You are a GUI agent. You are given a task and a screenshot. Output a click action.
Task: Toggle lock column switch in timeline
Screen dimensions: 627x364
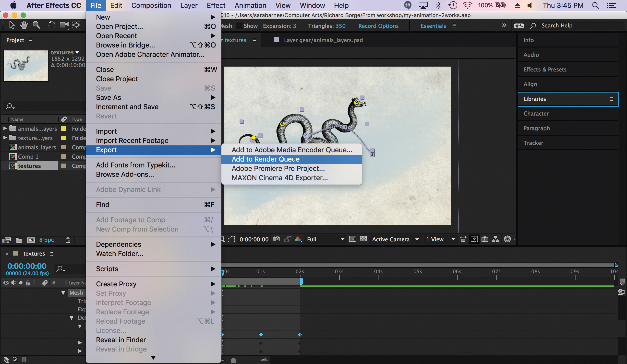28,283
